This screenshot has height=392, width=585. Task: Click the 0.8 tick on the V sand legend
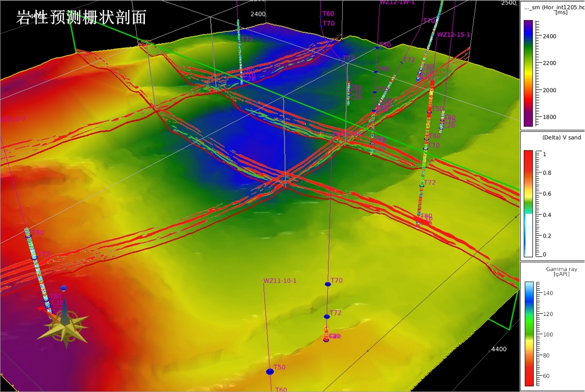click(x=547, y=173)
